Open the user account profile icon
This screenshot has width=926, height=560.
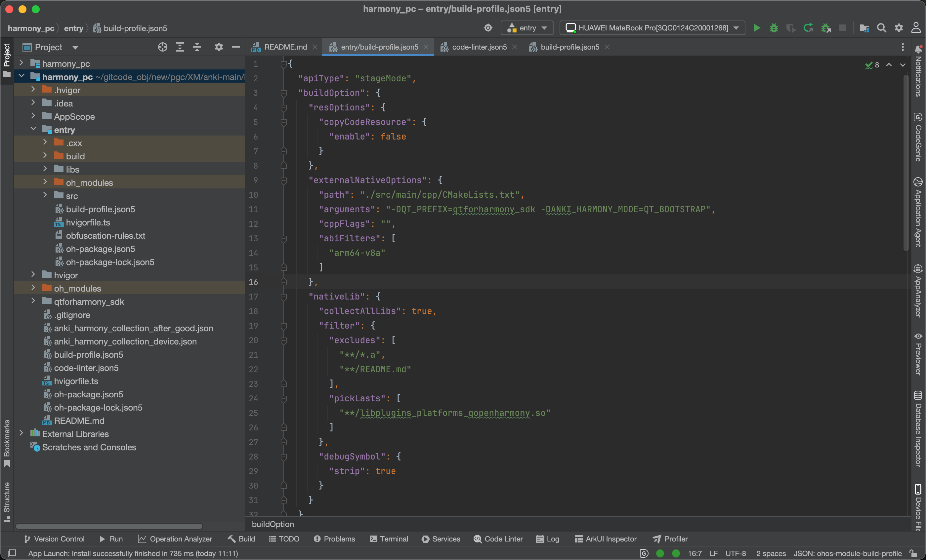coord(916,28)
